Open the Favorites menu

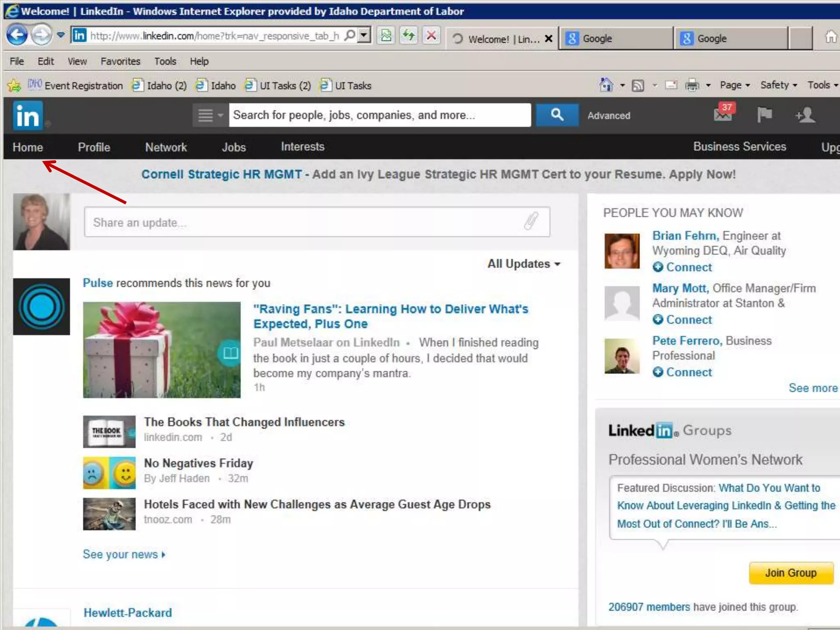120,62
